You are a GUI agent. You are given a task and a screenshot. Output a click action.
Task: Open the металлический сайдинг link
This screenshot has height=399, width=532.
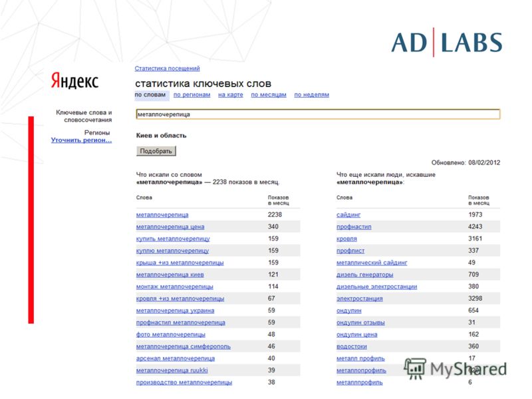tap(372, 263)
